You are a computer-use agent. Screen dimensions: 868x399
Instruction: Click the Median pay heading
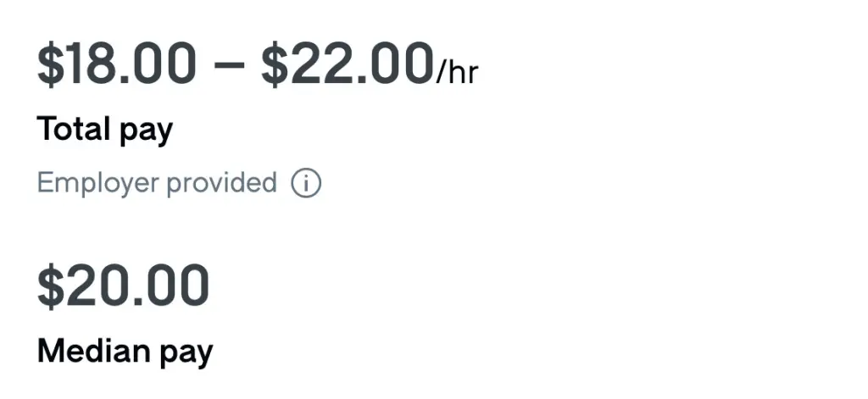pyautogui.click(x=125, y=352)
